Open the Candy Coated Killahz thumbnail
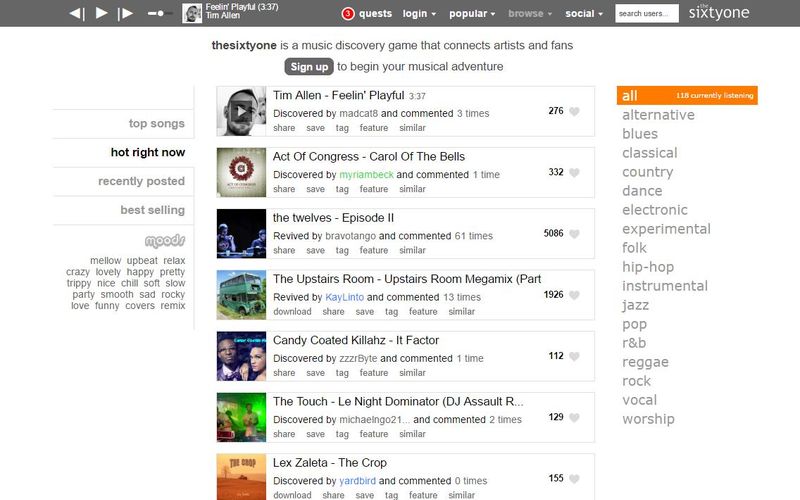The image size is (800, 500). pos(241,356)
